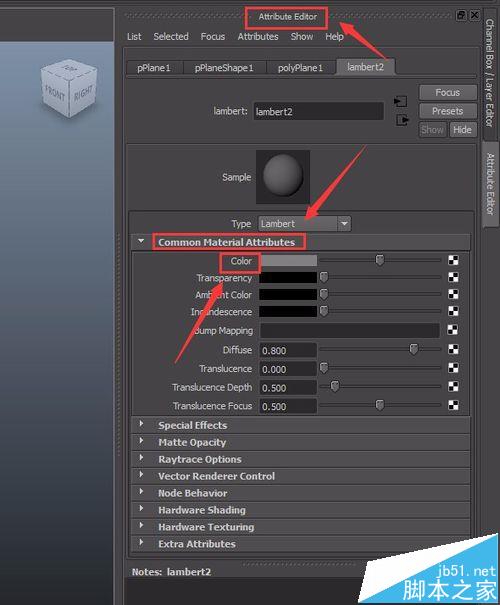Select the Attribute Editor side tab
Screen dimensions: 500x605
(490, 184)
